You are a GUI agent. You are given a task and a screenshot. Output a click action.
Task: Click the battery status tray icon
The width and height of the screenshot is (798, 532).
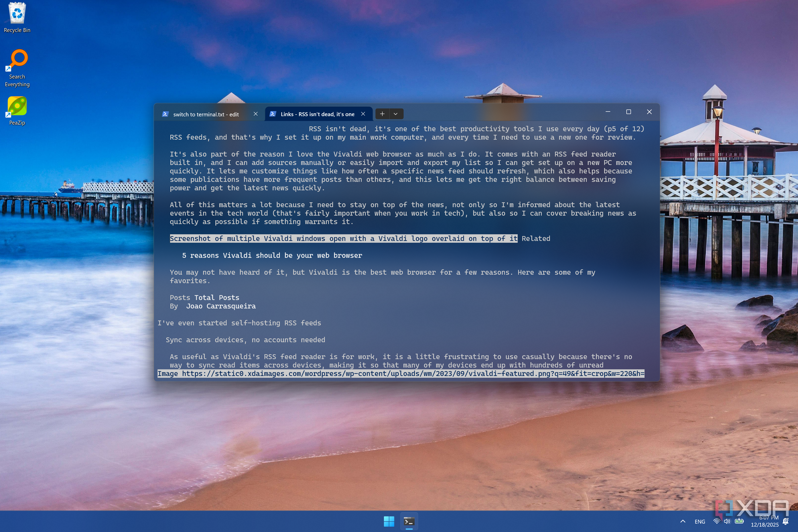[x=739, y=522]
